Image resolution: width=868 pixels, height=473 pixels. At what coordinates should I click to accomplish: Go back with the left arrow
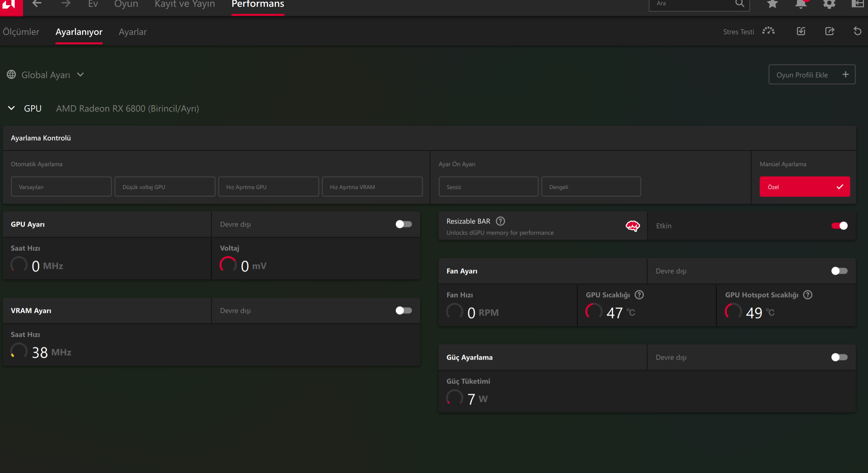coord(37,4)
